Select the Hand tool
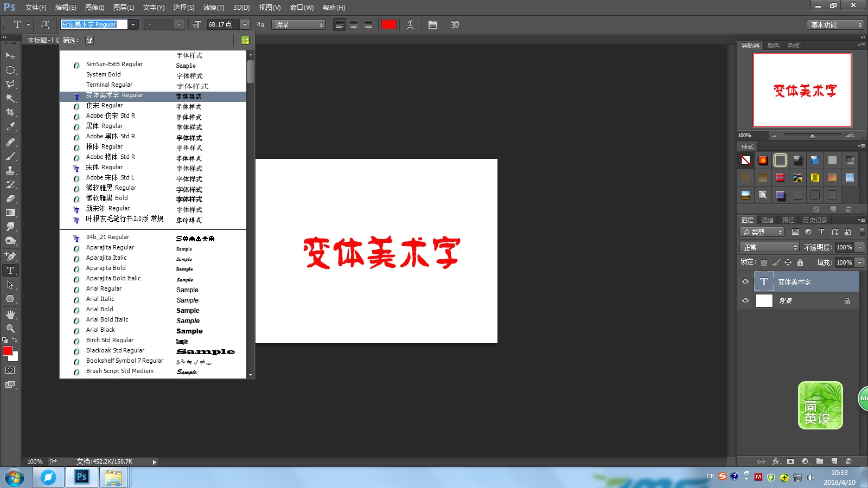868x488 pixels. pos(10,314)
